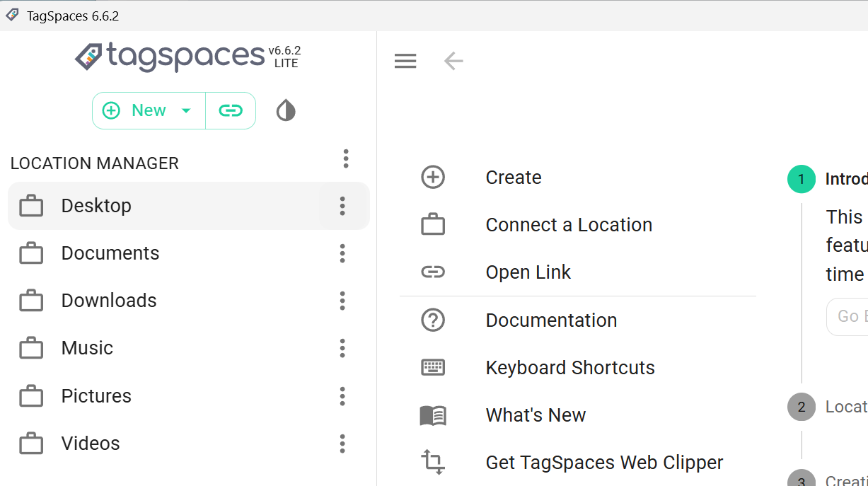868x486 pixels.
Task: Open the hamburger menu icon
Action: [x=405, y=61]
